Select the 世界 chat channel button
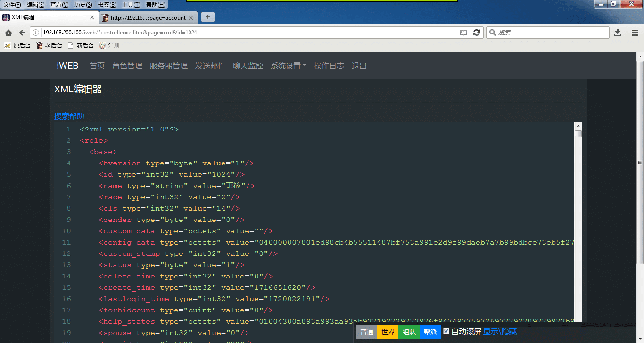Image resolution: width=644 pixels, height=343 pixels. point(388,332)
